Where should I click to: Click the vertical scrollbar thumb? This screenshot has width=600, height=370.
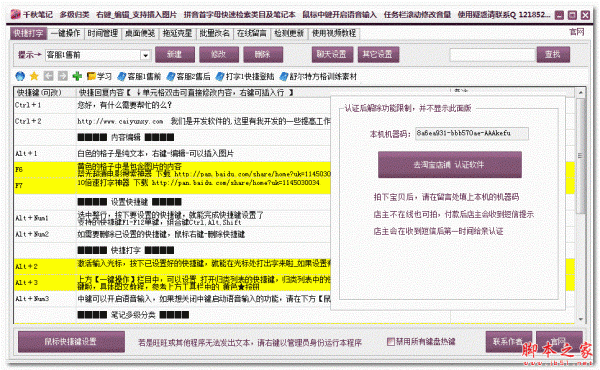[x=580, y=156]
